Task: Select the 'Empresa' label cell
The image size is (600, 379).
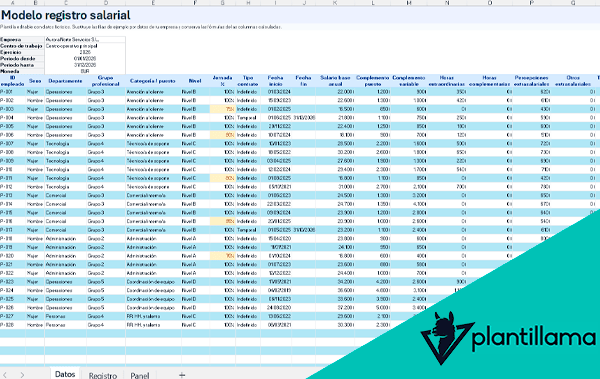Action: [x=22, y=39]
